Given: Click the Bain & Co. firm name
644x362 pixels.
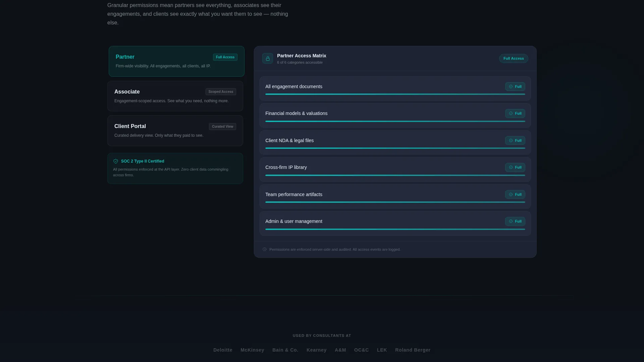Looking at the screenshot, I should pyautogui.click(x=285, y=350).
